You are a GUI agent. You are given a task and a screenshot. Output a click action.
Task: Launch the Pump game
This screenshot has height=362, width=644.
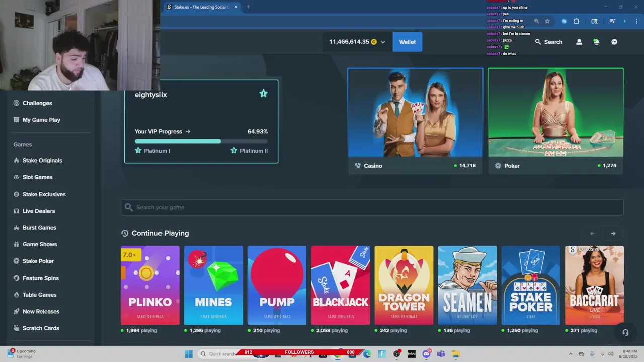coord(277,285)
